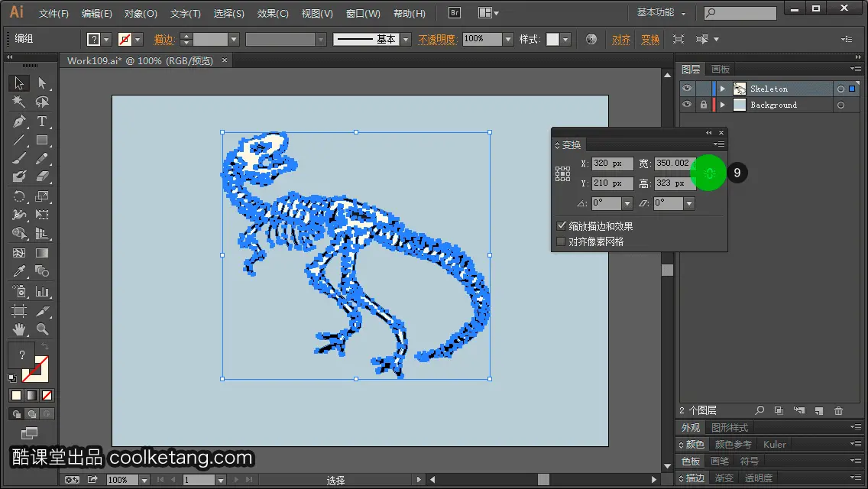Expand the Background layer triangle
The height and width of the screenshot is (489, 868).
click(722, 105)
